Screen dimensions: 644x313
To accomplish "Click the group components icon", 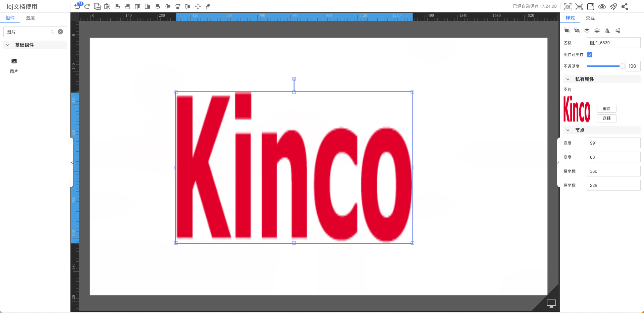I will 567,31.
